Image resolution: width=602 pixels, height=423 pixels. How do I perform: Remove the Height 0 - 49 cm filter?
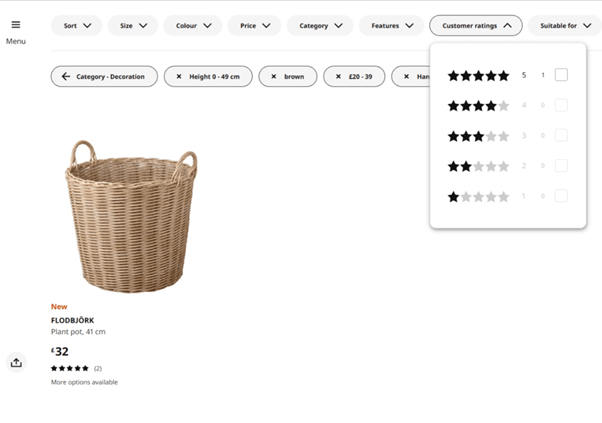pyautogui.click(x=179, y=76)
